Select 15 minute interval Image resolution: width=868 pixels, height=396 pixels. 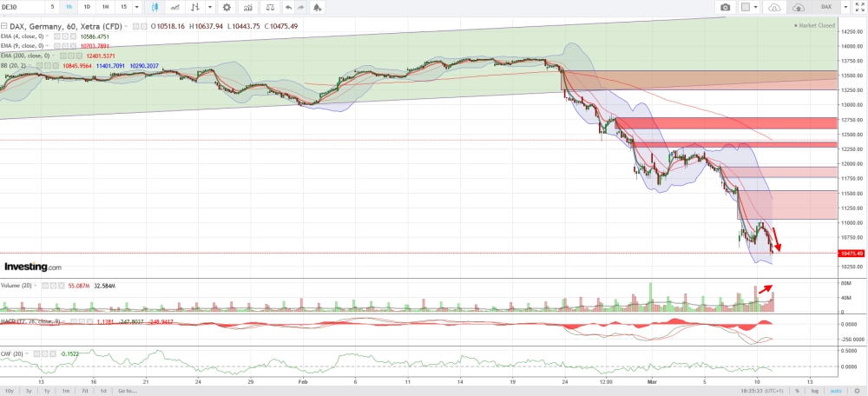pyautogui.click(x=123, y=7)
